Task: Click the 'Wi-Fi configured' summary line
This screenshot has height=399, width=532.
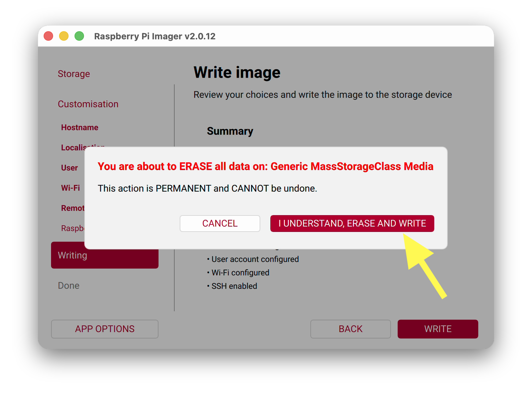Action: tap(238, 273)
